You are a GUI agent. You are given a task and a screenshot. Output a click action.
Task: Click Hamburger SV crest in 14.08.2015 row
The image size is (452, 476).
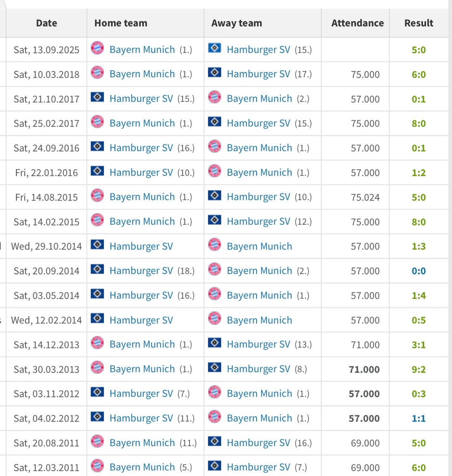coord(215,196)
